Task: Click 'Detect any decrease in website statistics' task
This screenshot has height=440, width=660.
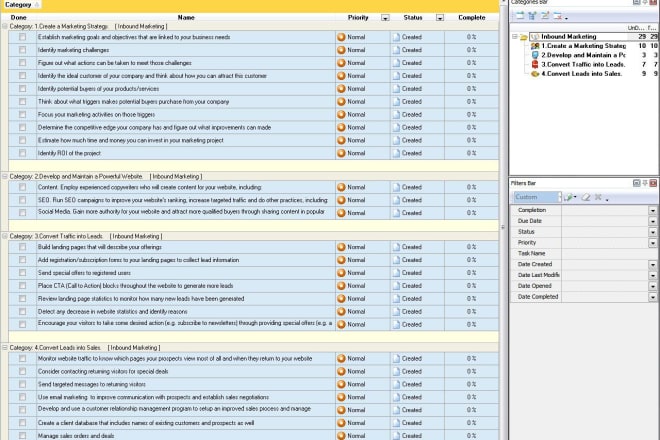Action: click(112, 312)
